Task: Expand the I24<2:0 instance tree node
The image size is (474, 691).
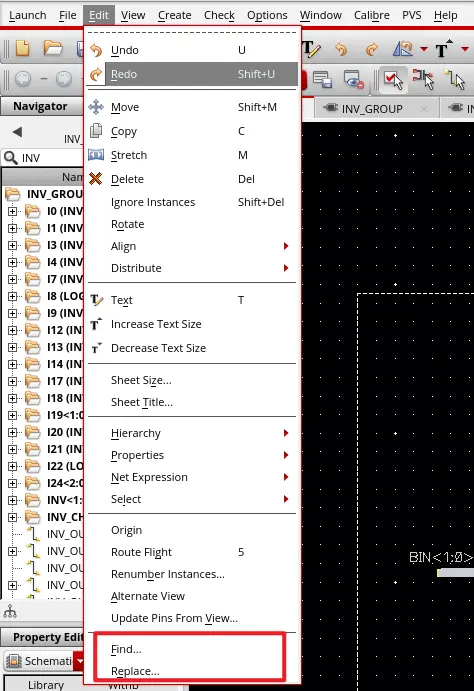Action: click(12, 483)
